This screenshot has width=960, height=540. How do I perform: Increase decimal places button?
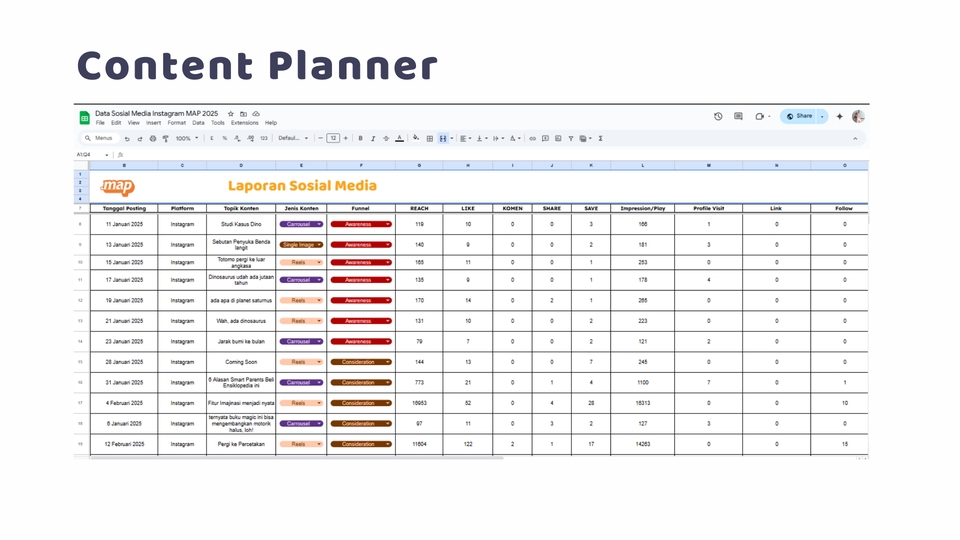tap(250, 138)
